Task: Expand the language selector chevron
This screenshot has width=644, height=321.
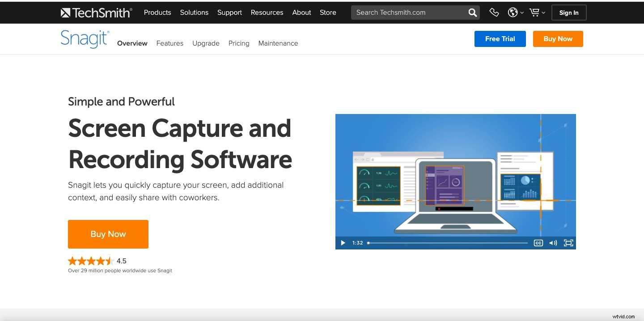Action: click(521, 13)
